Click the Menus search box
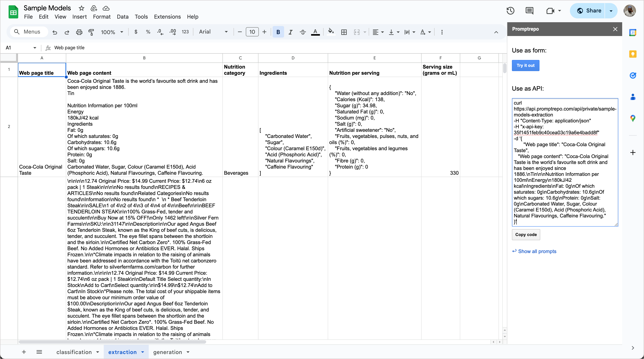The height and width of the screenshot is (359, 644). (29, 32)
